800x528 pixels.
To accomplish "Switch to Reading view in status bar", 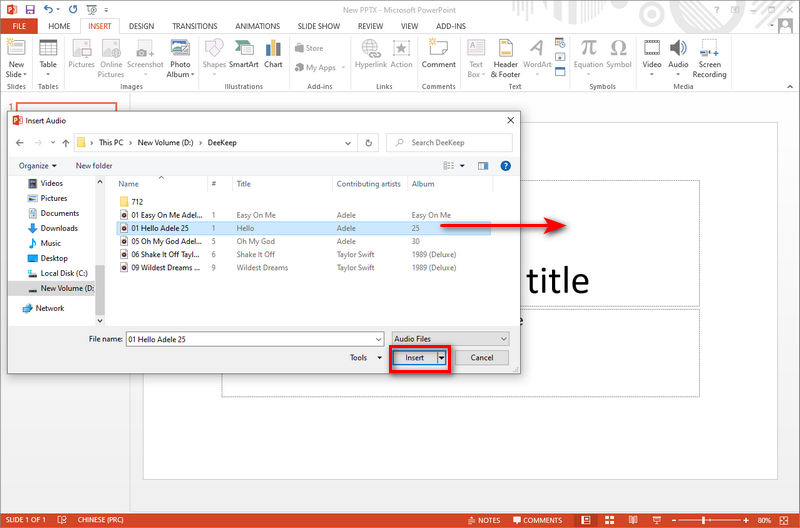I will (633, 520).
